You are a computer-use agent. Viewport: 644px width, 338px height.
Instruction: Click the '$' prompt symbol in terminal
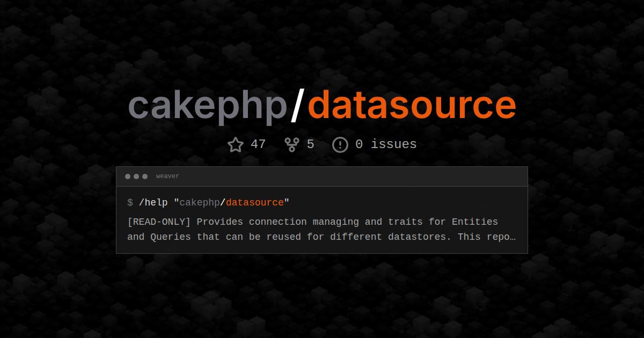point(130,202)
